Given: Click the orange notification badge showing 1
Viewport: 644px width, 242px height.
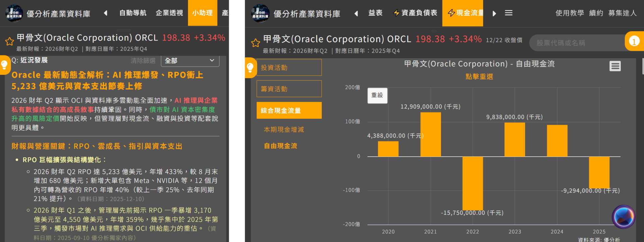Looking at the screenshot, I should click(x=634, y=42).
